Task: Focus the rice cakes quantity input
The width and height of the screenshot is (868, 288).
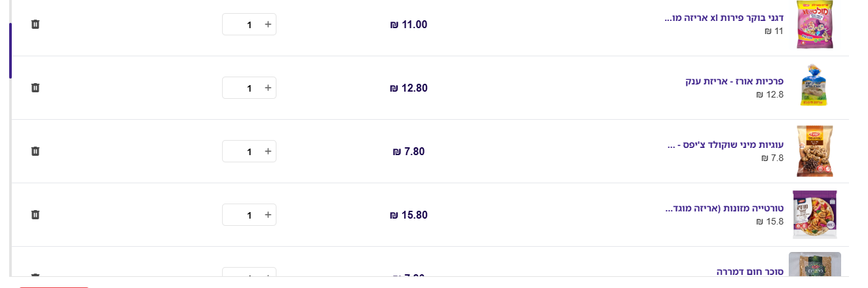Action: tap(243, 88)
